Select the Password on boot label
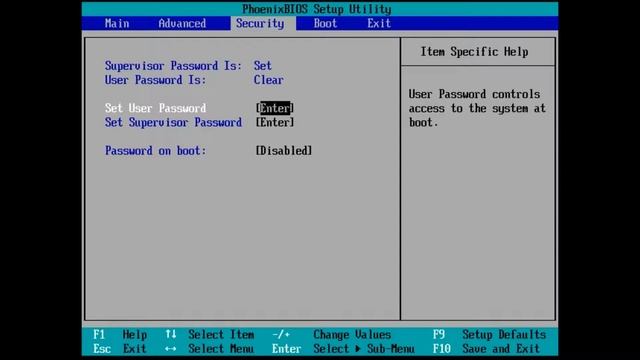This screenshot has width=640, height=360. click(x=156, y=151)
